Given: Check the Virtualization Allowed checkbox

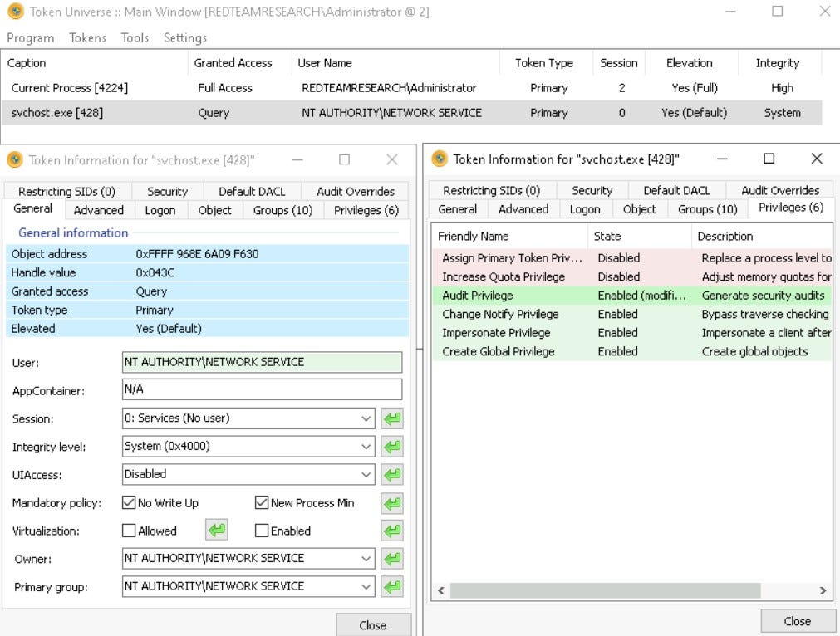Looking at the screenshot, I should (129, 531).
